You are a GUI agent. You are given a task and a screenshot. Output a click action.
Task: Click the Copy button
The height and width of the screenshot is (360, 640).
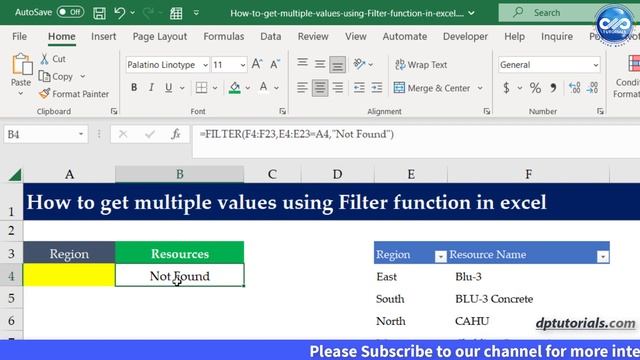coord(56,76)
